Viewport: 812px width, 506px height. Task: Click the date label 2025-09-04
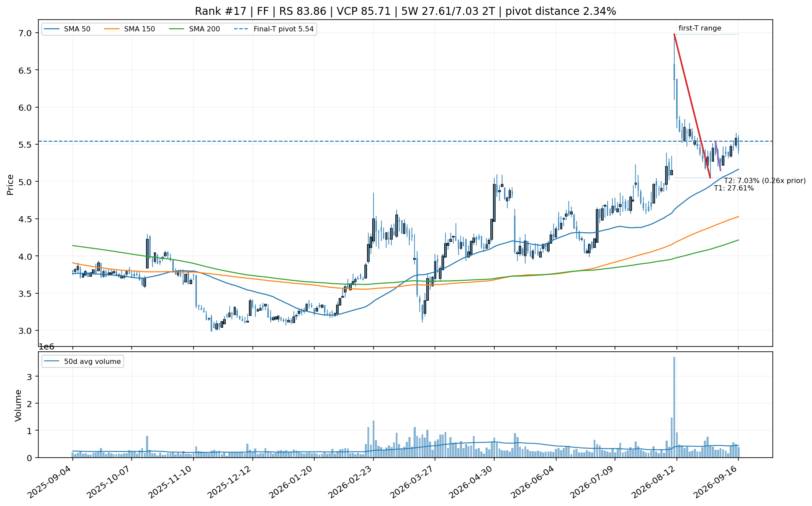click(x=49, y=482)
